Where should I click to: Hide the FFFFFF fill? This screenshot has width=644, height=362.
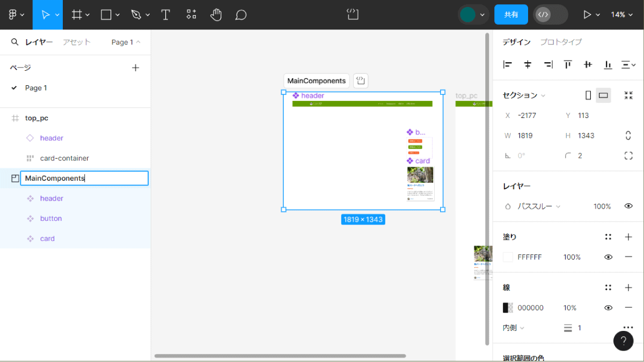[x=608, y=257]
